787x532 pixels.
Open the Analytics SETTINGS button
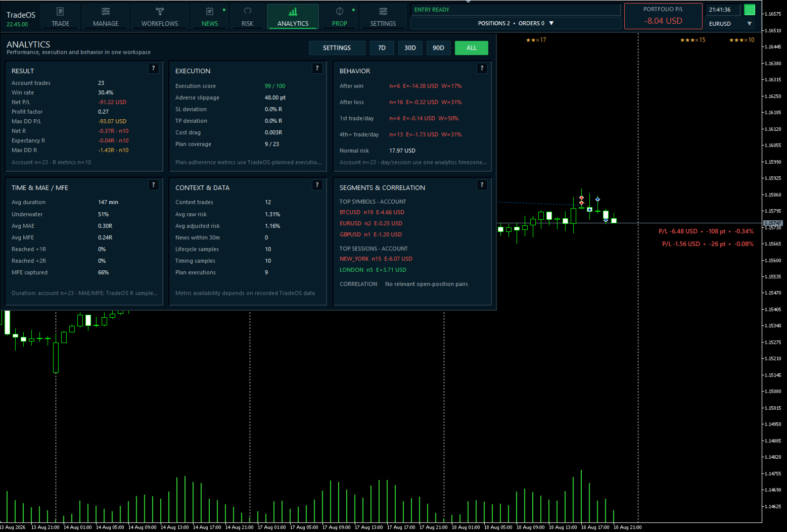point(337,48)
